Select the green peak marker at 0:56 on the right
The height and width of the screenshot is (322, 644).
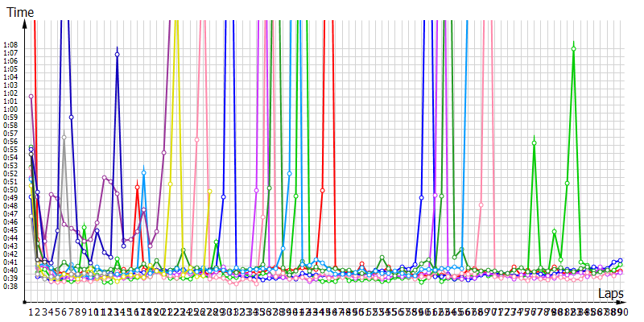(535, 143)
